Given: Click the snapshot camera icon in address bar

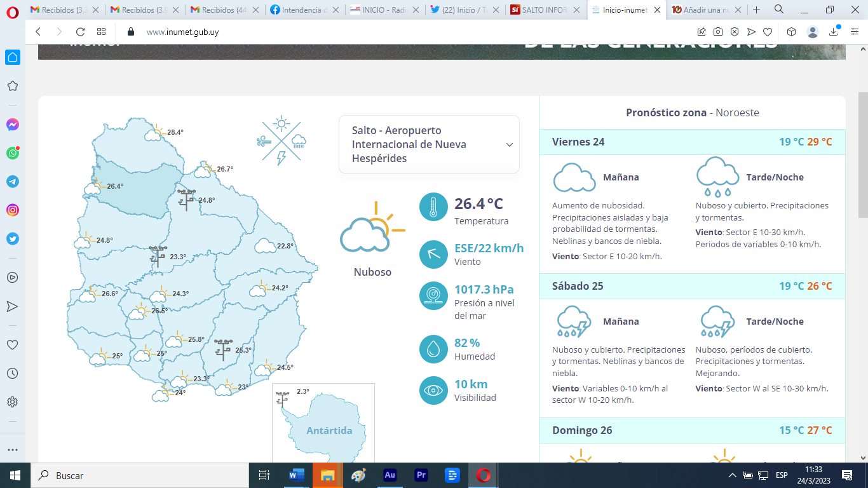Looking at the screenshot, I should pos(717,32).
